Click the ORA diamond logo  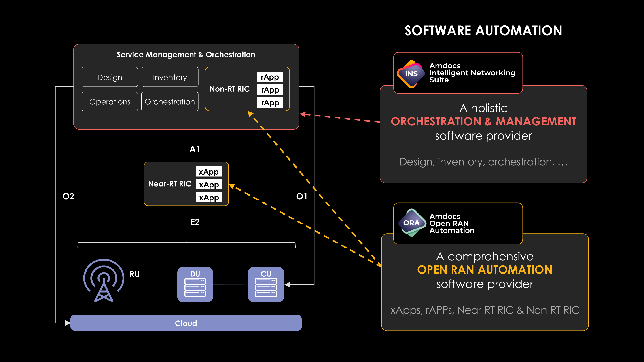(411, 223)
